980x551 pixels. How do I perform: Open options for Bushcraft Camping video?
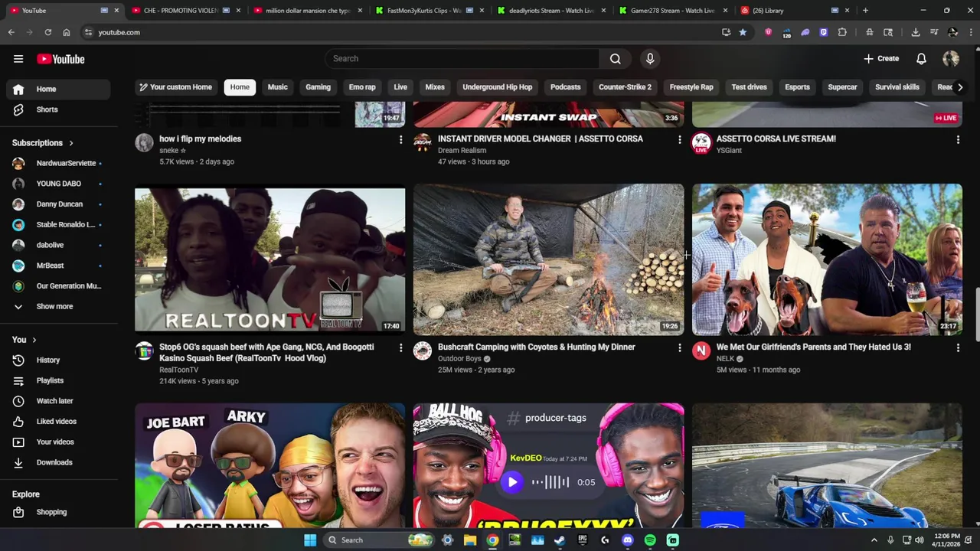tap(679, 348)
